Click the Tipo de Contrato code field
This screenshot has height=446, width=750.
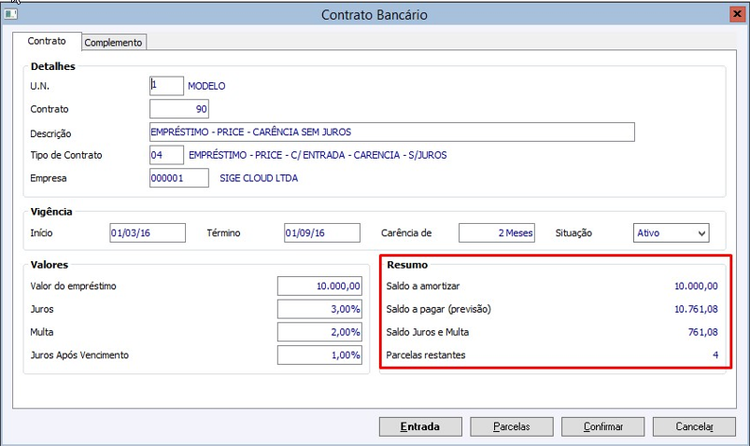[166, 155]
